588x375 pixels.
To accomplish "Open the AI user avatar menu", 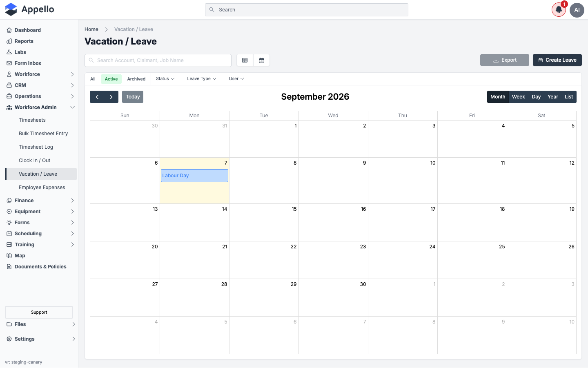I will pyautogui.click(x=577, y=10).
